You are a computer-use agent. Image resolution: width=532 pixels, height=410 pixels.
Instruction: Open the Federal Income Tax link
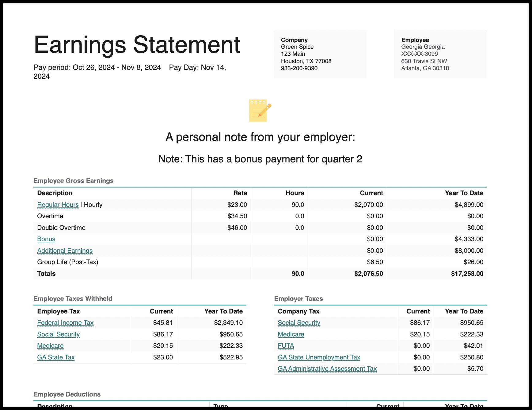pyautogui.click(x=65, y=322)
